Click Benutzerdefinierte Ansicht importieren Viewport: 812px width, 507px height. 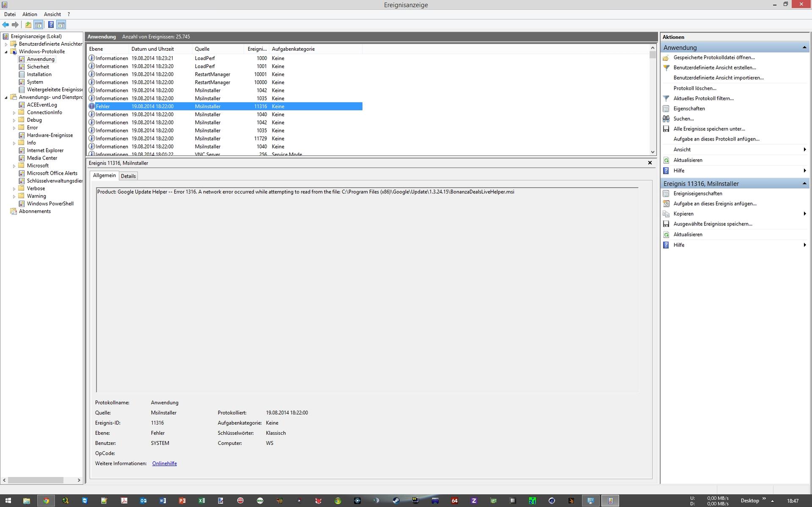tap(718, 78)
